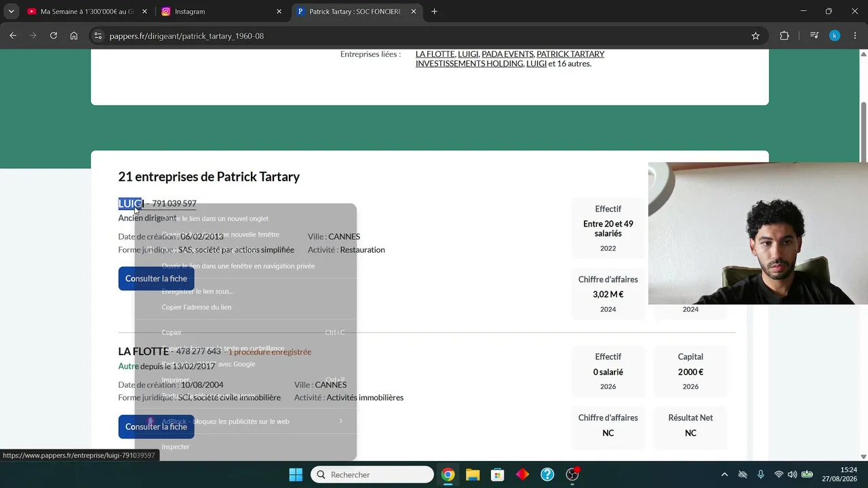Open OBS Studio from the taskbar
The image size is (868, 488).
573,474
